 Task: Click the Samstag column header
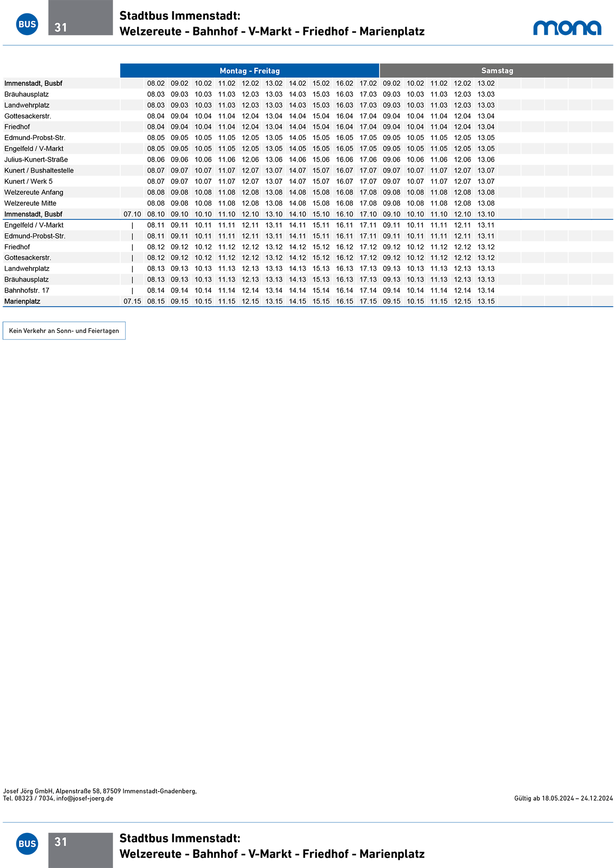(x=497, y=71)
